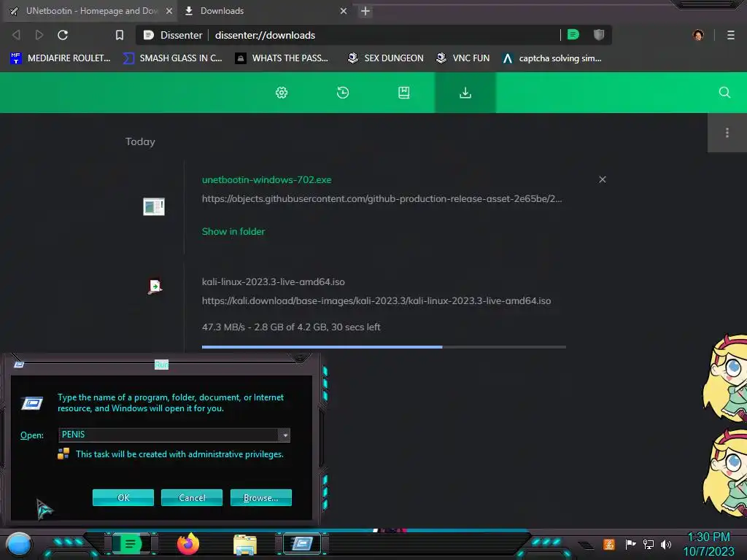Open the settings gear in green toolbar
Viewport: 747px width, 560px height.
click(282, 93)
